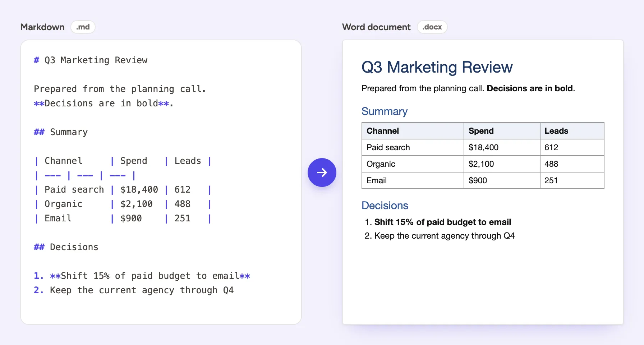Click the 'Summary' heading in the Word document
Image resolution: width=644 pixels, height=345 pixels.
(385, 111)
